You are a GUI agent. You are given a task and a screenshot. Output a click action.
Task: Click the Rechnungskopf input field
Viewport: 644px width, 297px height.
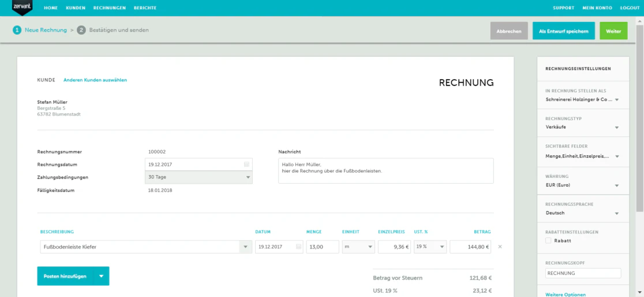(x=583, y=273)
